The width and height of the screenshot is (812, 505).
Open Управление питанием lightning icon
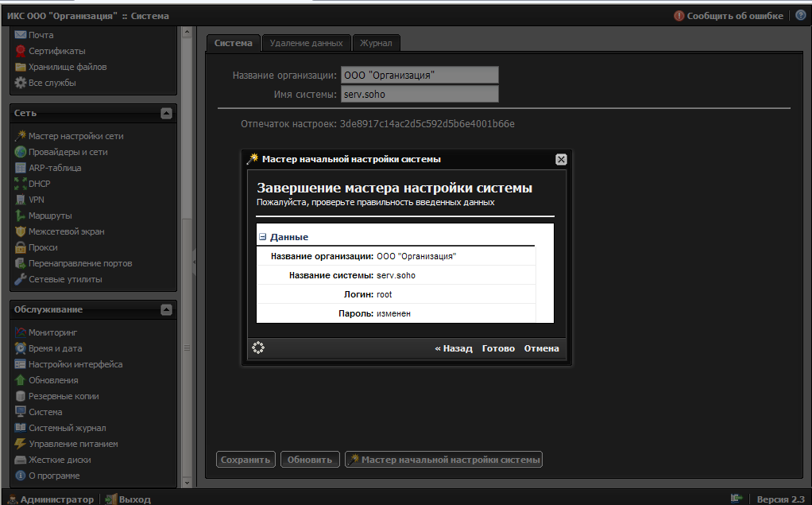coord(20,444)
